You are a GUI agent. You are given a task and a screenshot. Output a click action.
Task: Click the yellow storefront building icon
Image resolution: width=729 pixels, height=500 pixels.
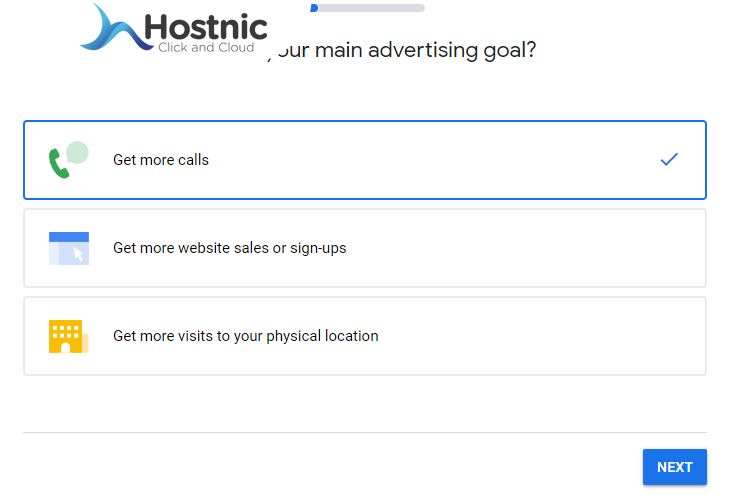pos(69,336)
